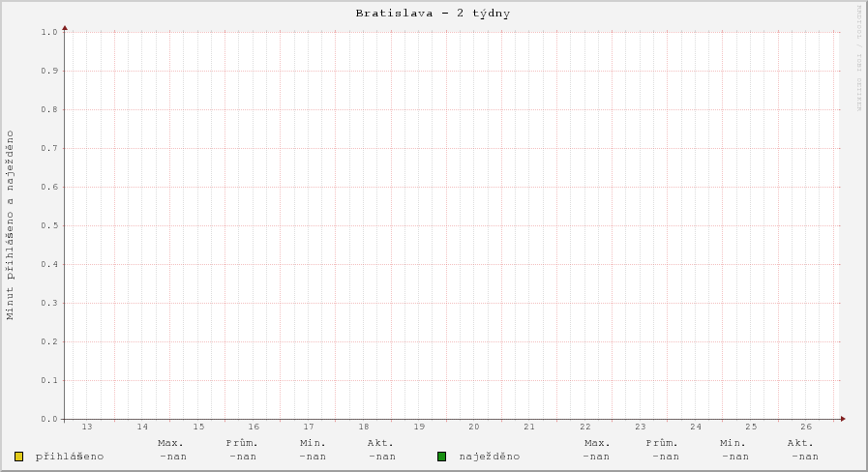Click the Akt. header in the přihlášeno stats
Viewport: 868px width, 472px height.
(x=381, y=442)
